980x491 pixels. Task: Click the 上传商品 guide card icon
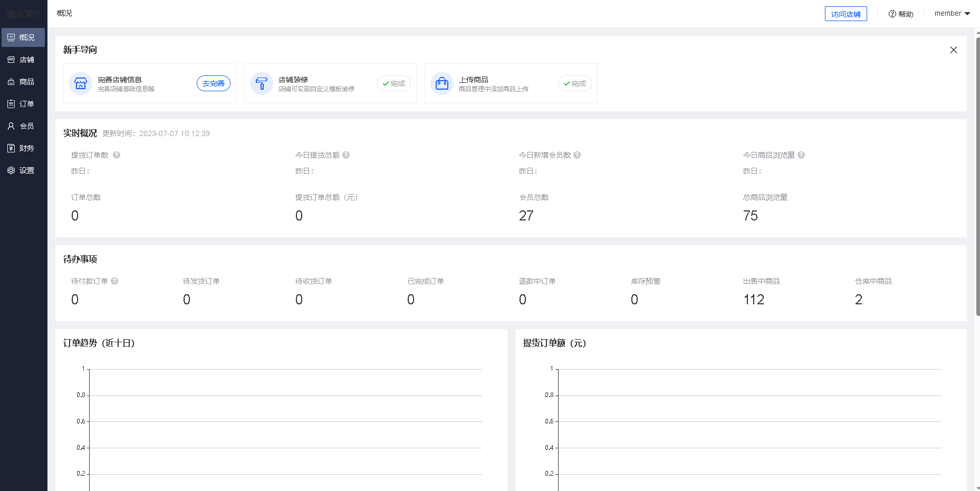tap(442, 83)
